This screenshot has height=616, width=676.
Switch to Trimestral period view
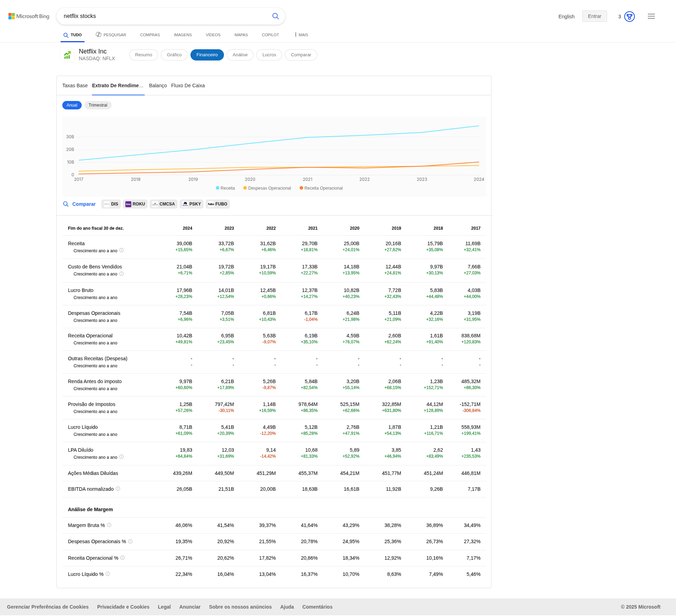point(98,105)
